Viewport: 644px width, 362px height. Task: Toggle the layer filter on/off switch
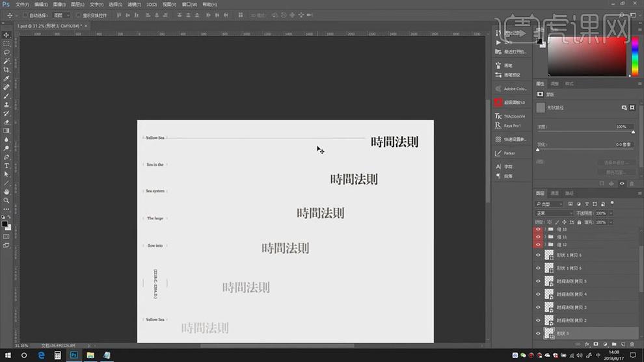[x=612, y=203]
